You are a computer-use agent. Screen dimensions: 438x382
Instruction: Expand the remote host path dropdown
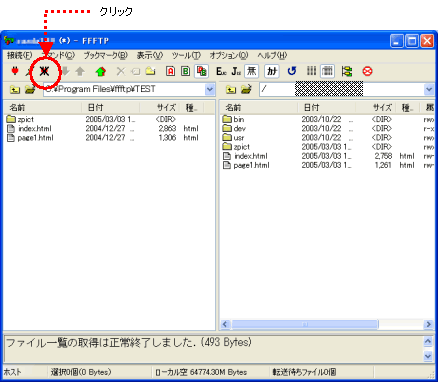(429, 89)
